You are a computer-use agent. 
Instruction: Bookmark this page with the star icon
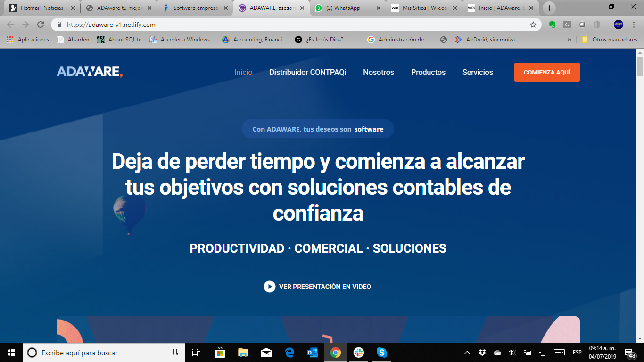pyautogui.click(x=533, y=25)
